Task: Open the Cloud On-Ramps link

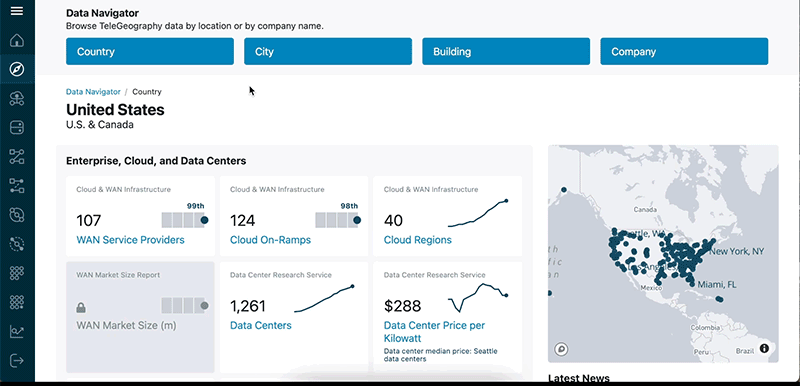Action: pyautogui.click(x=270, y=240)
